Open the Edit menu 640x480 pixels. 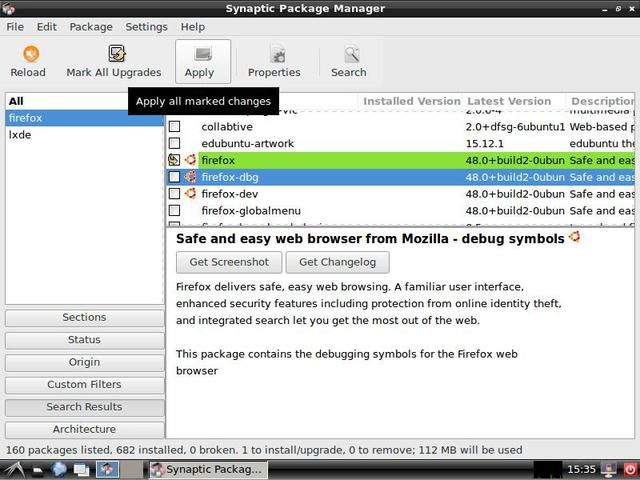coord(47,27)
